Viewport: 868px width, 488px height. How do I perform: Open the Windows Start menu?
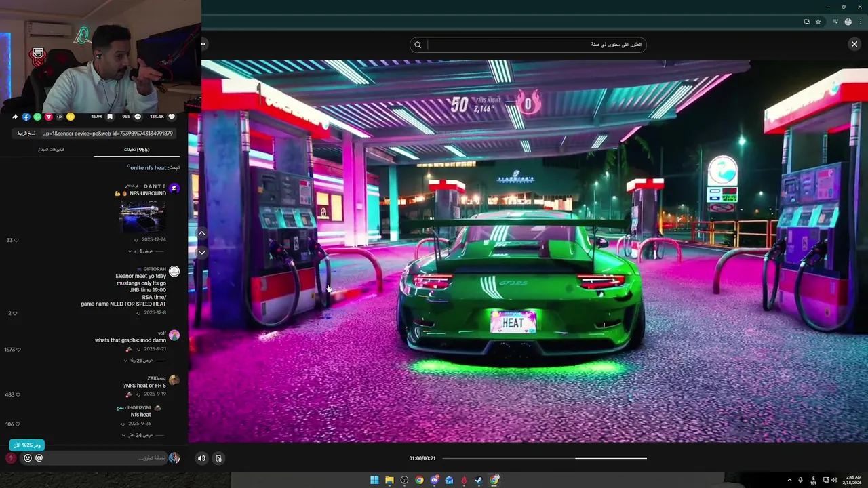pos(374,480)
